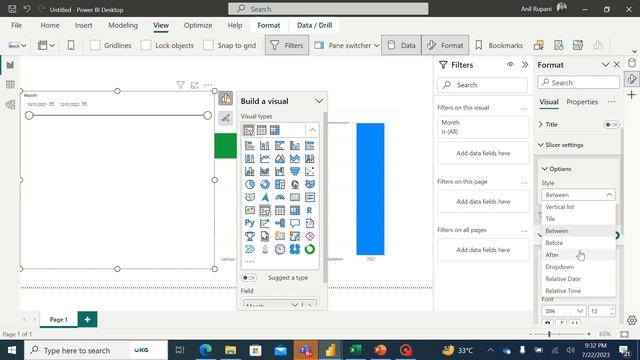The width and height of the screenshot is (640, 360).
Task: Open the Model view in the left sidebar
Action: click(10, 104)
